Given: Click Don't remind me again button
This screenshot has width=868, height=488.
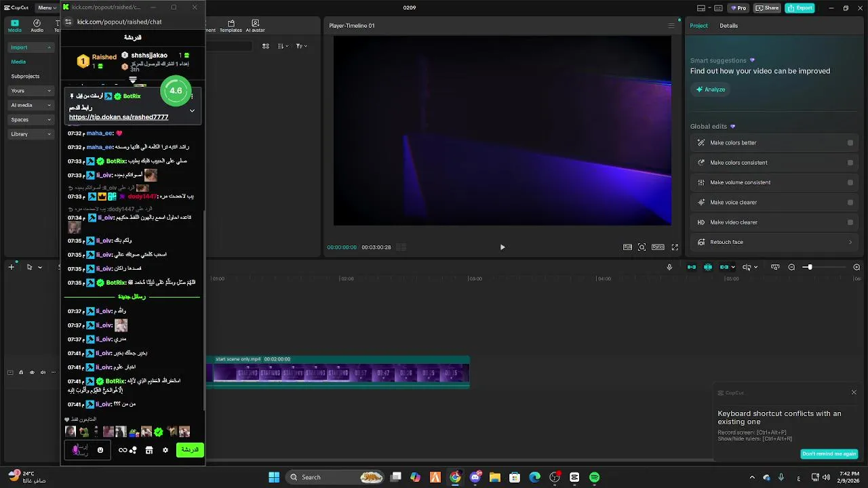Looking at the screenshot, I should 829,453.
